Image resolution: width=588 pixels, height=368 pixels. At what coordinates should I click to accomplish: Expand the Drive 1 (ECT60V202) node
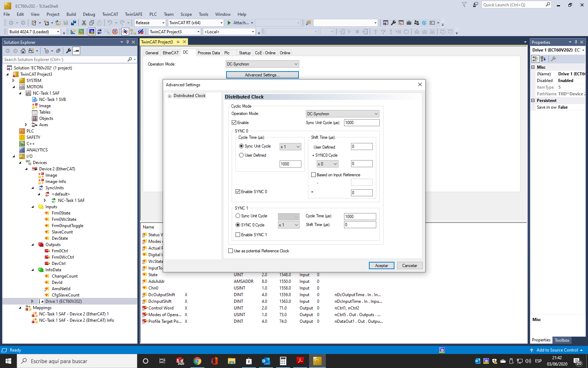tap(32, 301)
